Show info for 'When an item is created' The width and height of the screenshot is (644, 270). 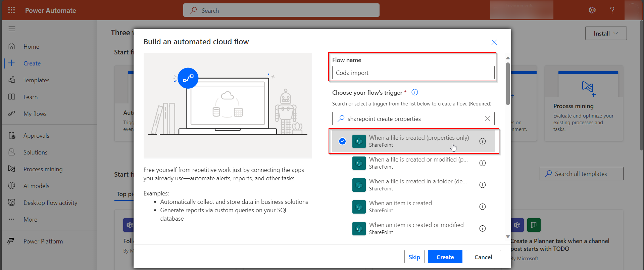(482, 207)
